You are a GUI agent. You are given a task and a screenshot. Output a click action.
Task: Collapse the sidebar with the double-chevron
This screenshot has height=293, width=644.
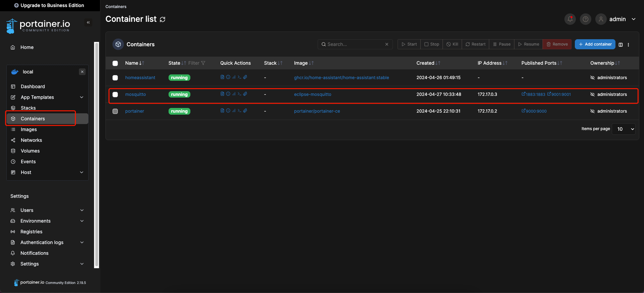tap(88, 22)
